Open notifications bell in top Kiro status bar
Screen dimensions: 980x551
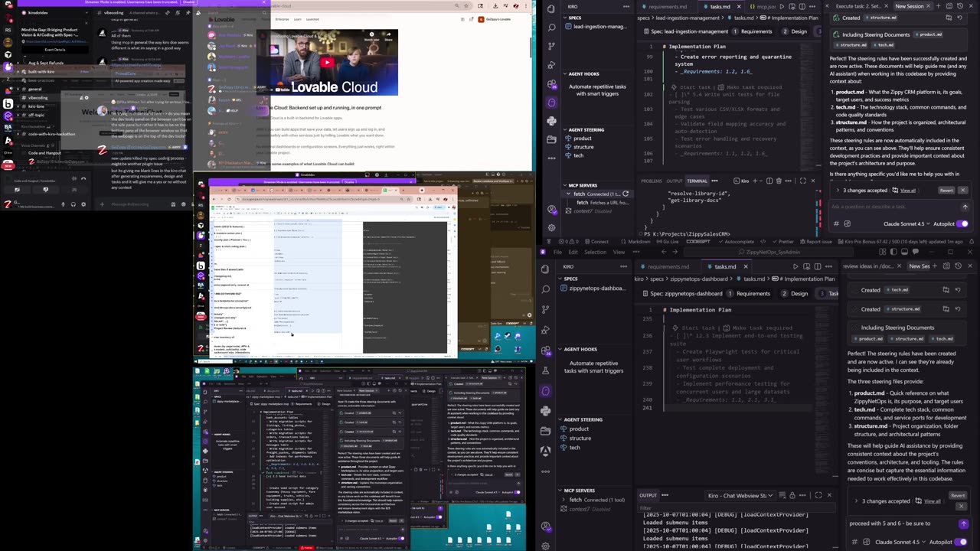pyautogui.click(x=972, y=241)
